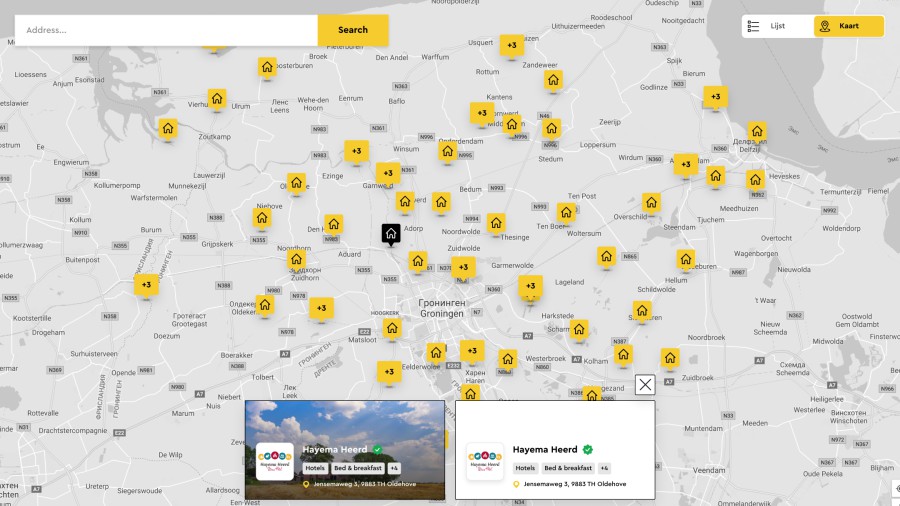Select the house marker near Zuidbroek
900x506 pixels.
click(x=670, y=359)
